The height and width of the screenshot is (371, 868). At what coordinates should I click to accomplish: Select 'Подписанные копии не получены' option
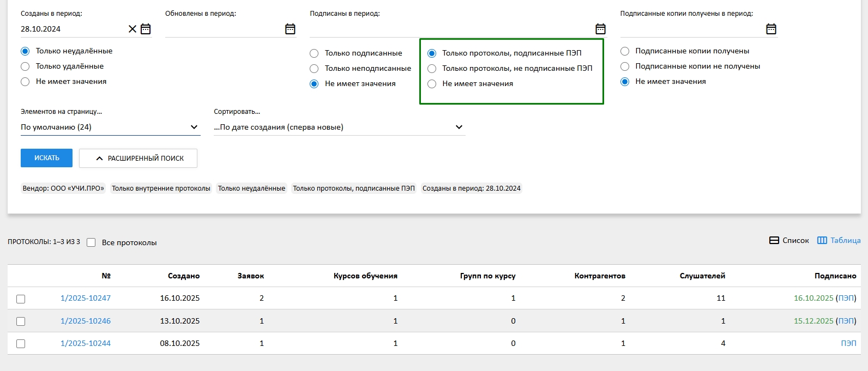(625, 66)
